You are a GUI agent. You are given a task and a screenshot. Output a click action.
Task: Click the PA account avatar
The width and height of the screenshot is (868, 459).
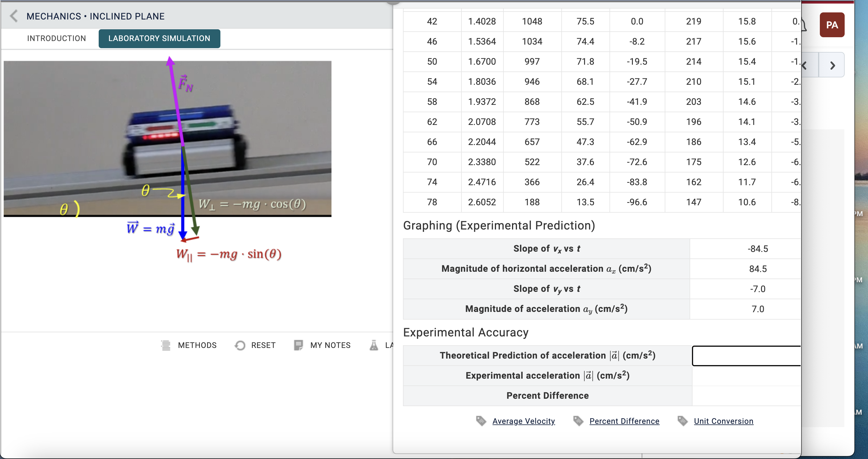[x=832, y=25]
